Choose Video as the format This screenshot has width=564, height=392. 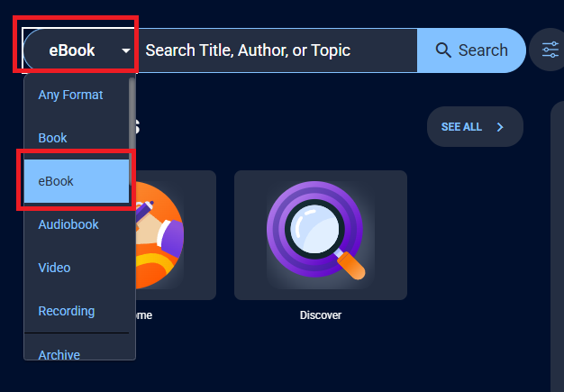point(54,268)
